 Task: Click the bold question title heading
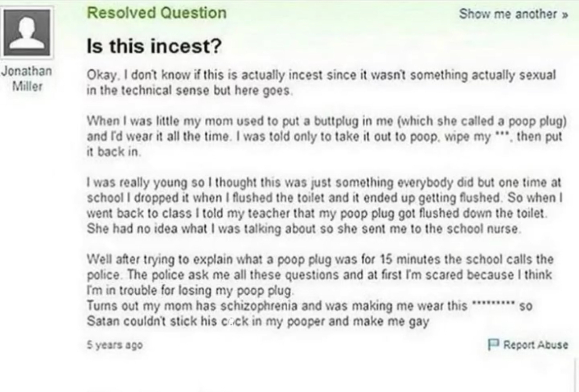coord(154,46)
